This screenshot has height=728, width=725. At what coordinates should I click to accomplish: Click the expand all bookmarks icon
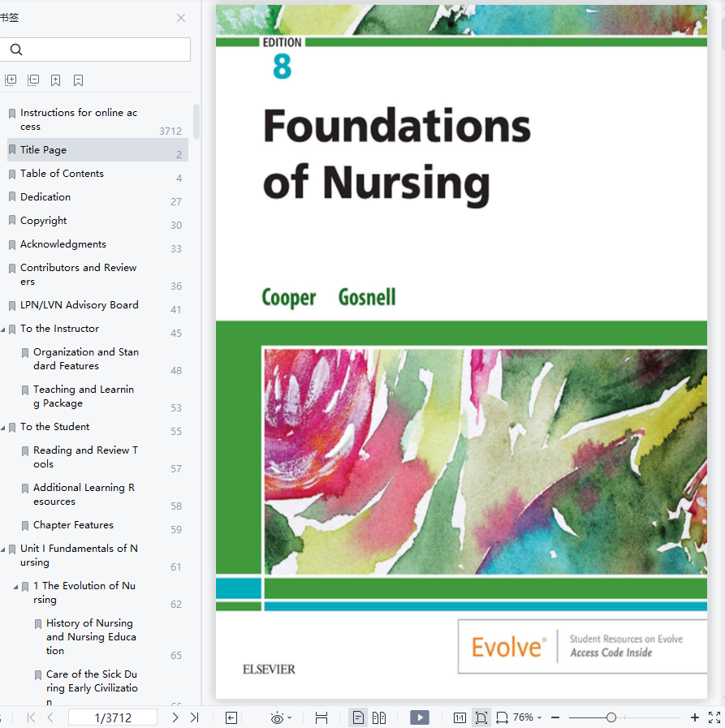[11, 80]
